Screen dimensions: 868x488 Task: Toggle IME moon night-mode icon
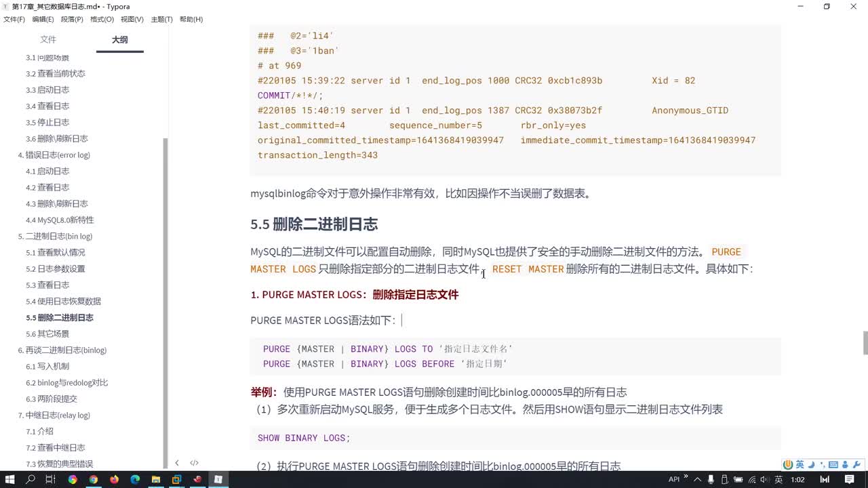pyautogui.click(x=811, y=465)
